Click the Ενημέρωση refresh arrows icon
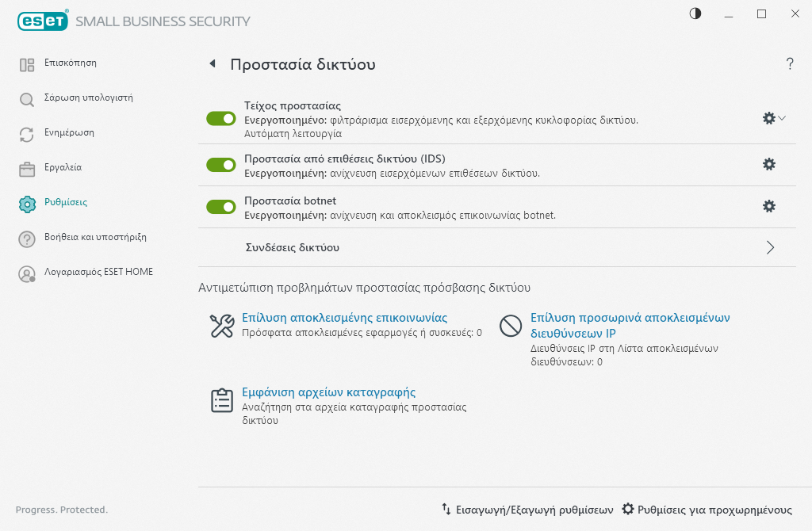This screenshot has width=812, height=531. [27, 135]
